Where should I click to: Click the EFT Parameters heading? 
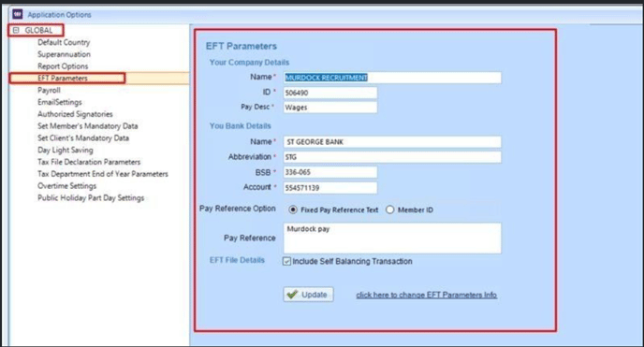tap(241, 46)
